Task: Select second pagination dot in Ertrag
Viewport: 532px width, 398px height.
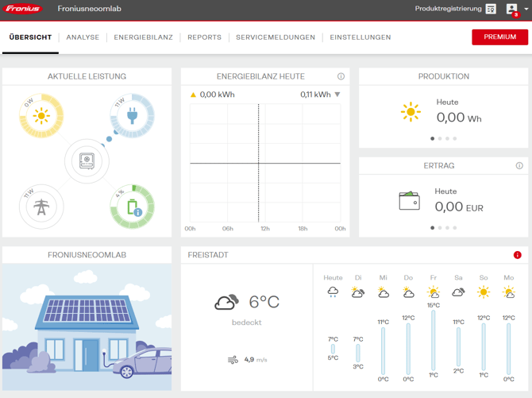Action: click(440, 228)
